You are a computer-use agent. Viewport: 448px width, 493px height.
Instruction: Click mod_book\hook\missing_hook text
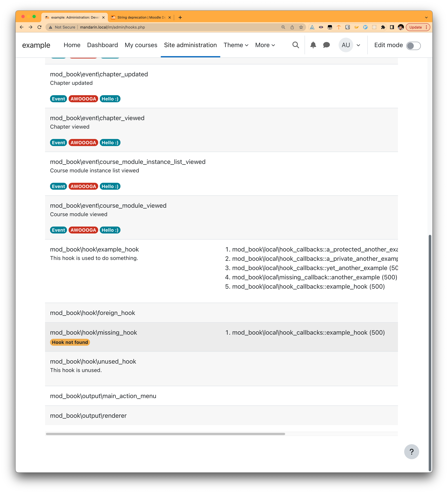click(93, 333)
